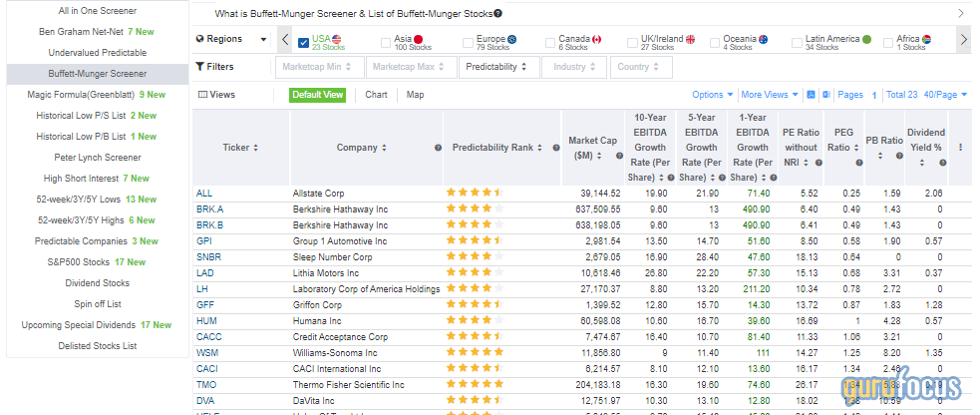
Task: Uncheck the USA region checkbox
Action: click(x=304, y=42)
